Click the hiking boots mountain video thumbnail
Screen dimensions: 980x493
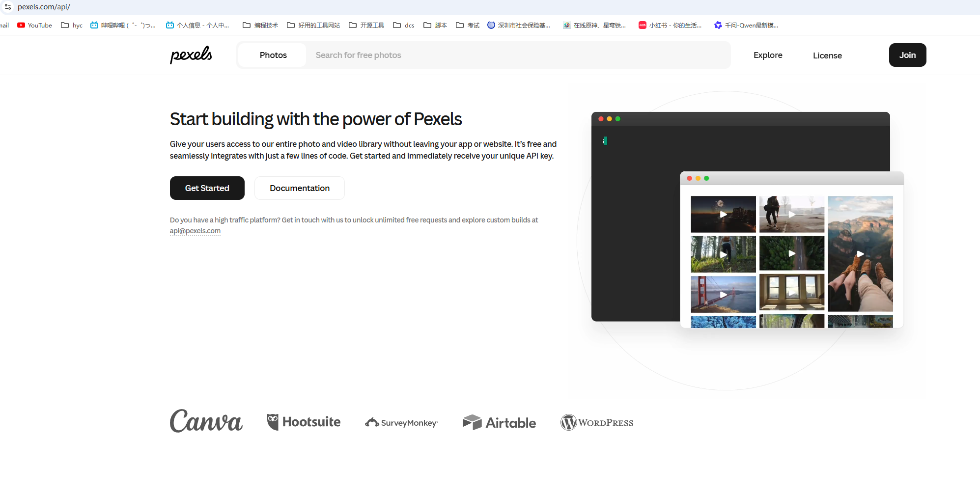[x=860, y=254]
